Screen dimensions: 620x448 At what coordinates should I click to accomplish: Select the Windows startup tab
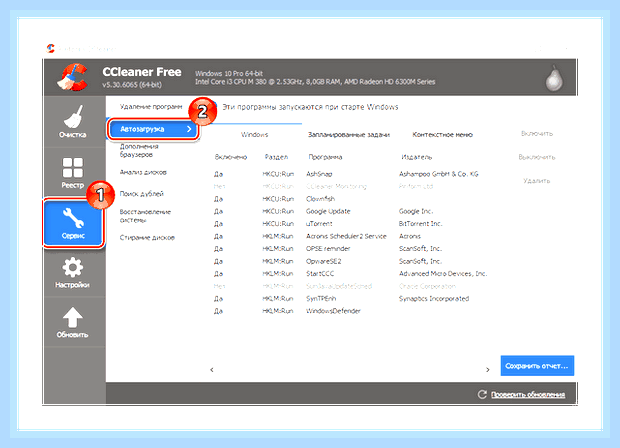254,135
